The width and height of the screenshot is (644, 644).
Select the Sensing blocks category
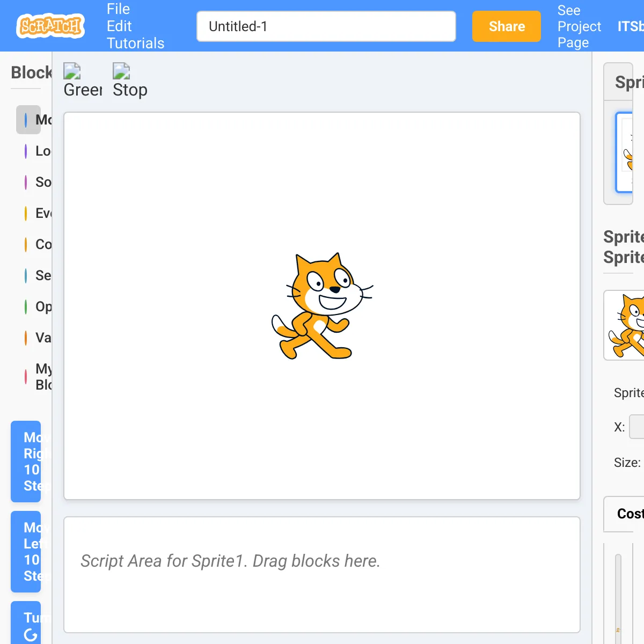[34, 275]
